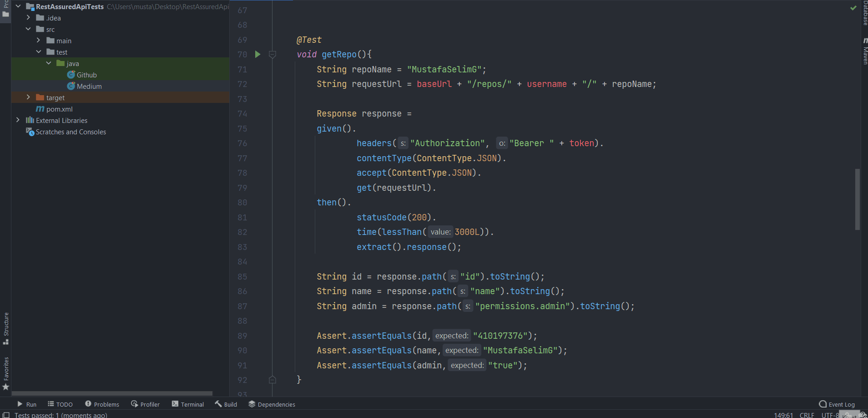Open the Favorites side panel
Screen dimensions: 868x418
pyautogui.click(x=6, y=373)
